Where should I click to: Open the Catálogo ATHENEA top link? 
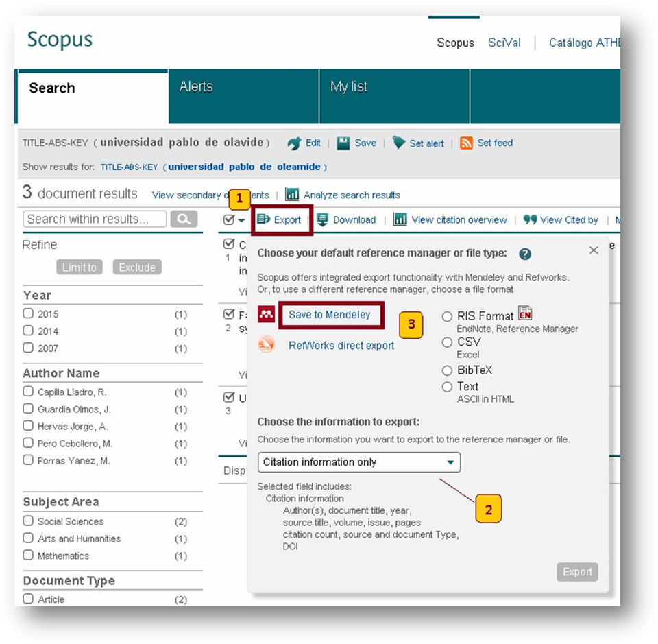[x=585, y=43]
